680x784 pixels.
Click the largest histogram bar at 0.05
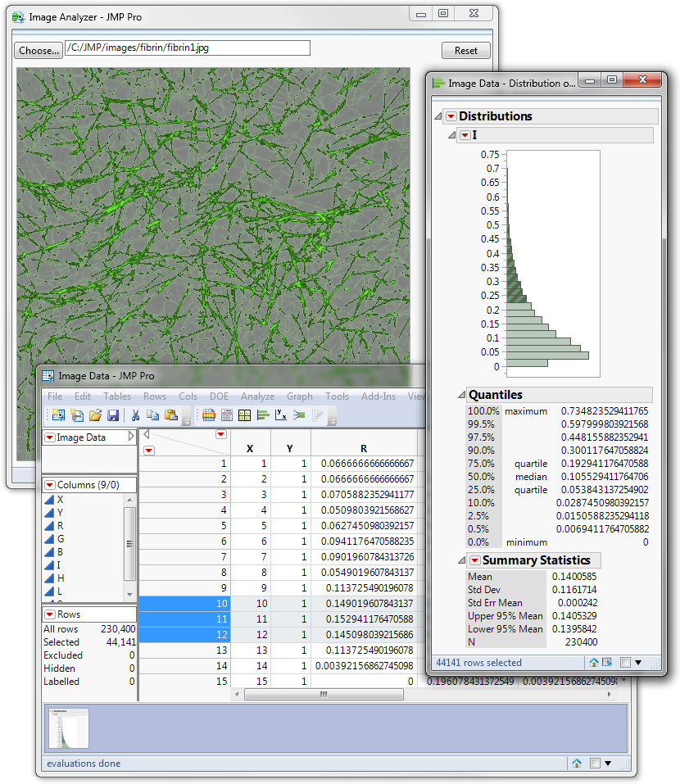[x=547, y=356]
